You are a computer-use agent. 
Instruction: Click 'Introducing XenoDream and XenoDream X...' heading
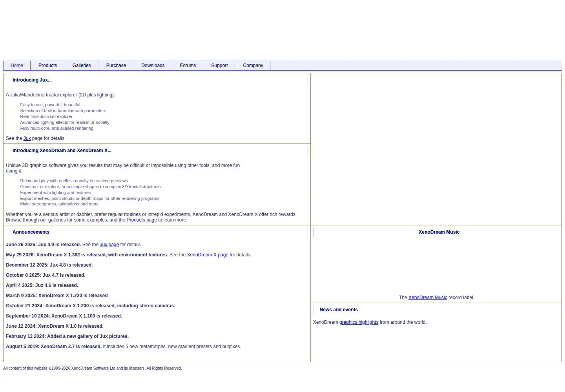click(62, 151)
